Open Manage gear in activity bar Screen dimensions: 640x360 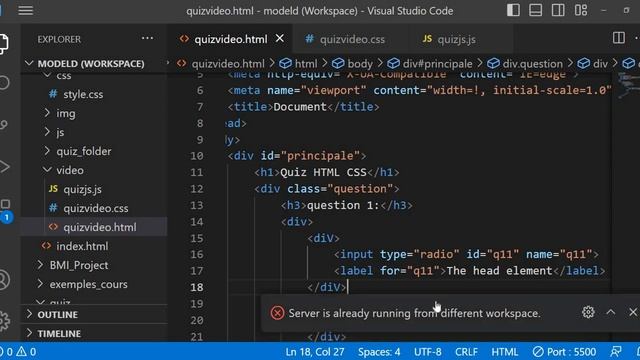coord(3,321)
